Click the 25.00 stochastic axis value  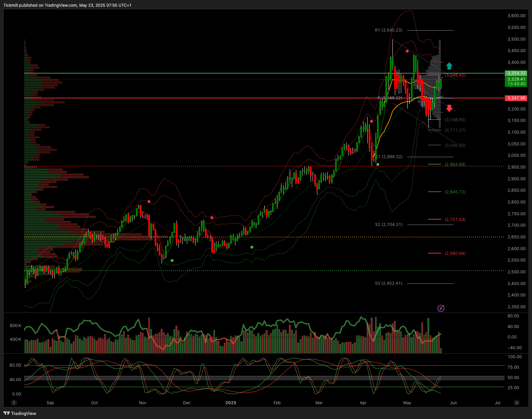tap(514, 388)
